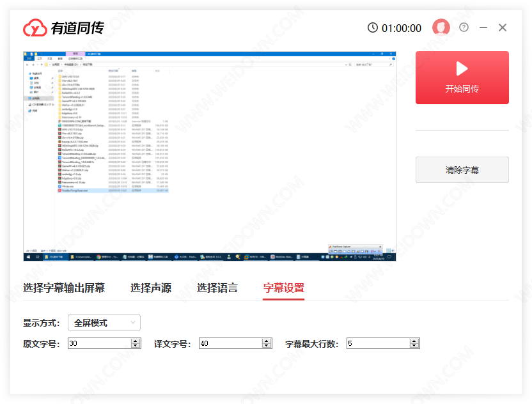Click the 有道同传 title text
532x404 pixels.
(77, 28)
